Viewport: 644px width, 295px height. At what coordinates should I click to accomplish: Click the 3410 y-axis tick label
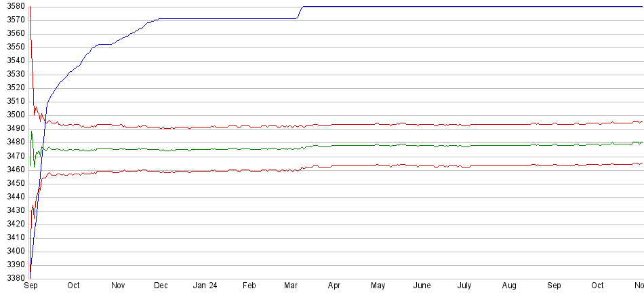click(x=13, y=237)
